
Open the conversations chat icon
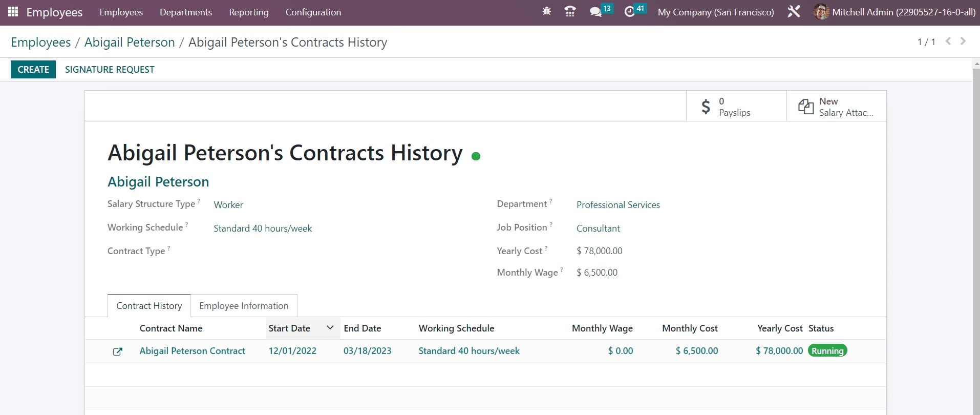595,12
